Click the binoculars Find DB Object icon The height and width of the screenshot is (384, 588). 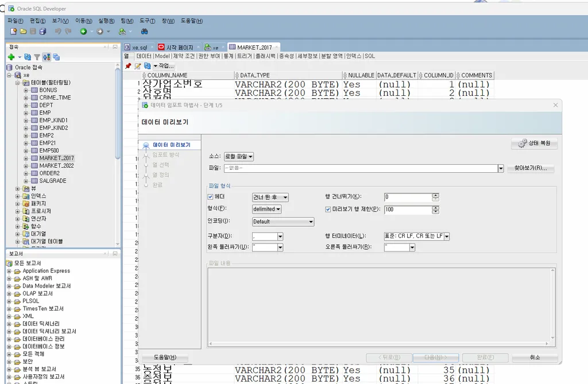pyautogui.click(x=144, y=32)
